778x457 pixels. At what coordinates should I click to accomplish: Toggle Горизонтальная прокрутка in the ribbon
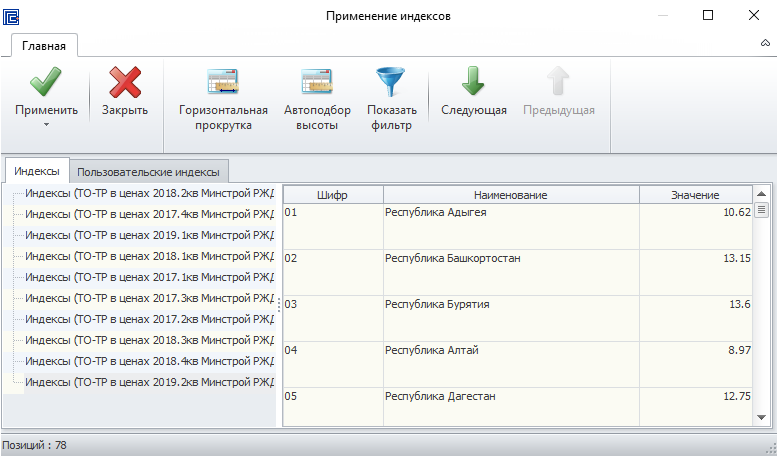pyautogui.click(x=223, y=99)
